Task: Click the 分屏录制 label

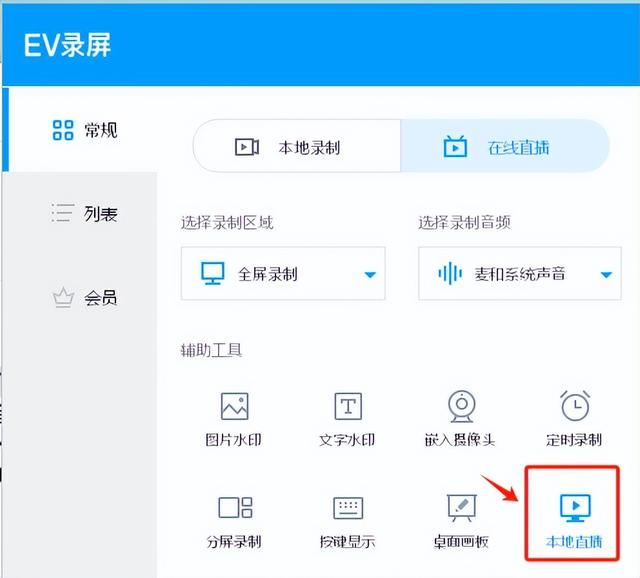Action: [x=233, y=542]
